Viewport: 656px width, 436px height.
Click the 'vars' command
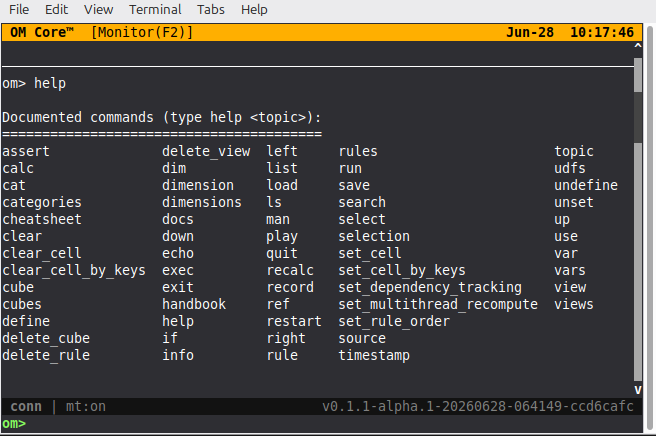[570, 271]
